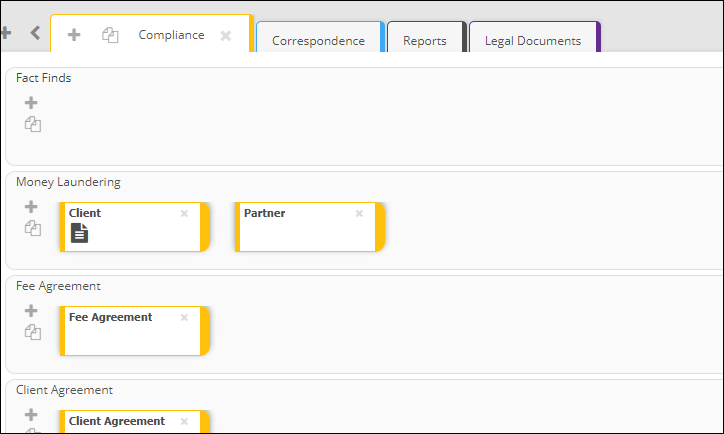
Task: Click plus icon at far left of tab bar
Action: click(6, 33)
